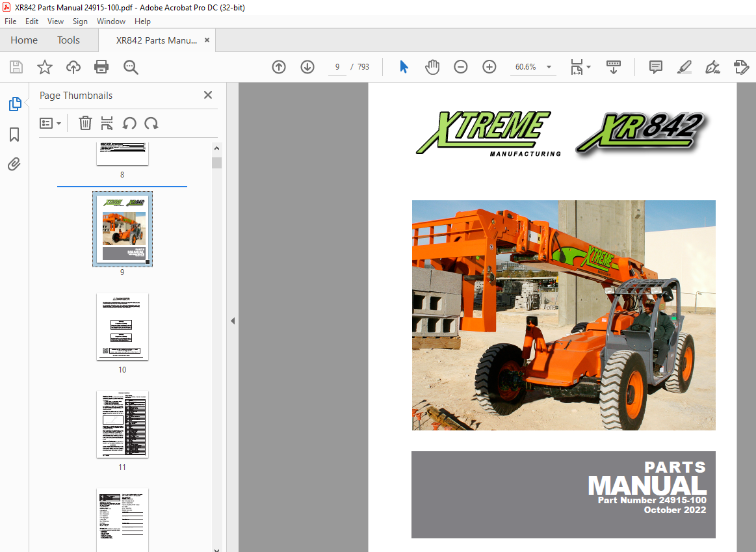The width and height of the screenshot is (756, 552).
Task: Add a comment with the speech bubble
Action: point(656,67)
